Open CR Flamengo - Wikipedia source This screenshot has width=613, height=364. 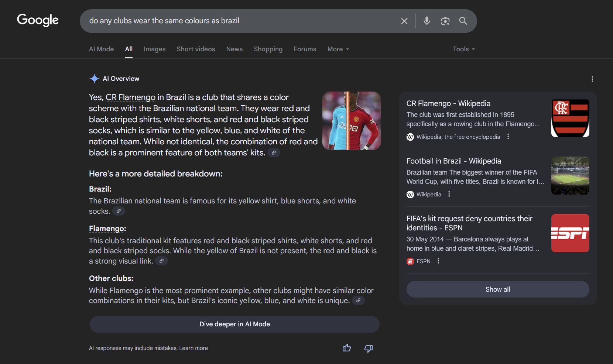pos(448,103)
